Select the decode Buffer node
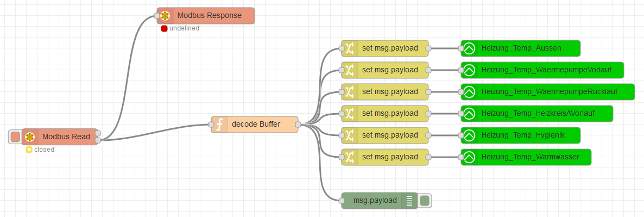This screenshot has width=644, height=217. [x=255, y=124]
